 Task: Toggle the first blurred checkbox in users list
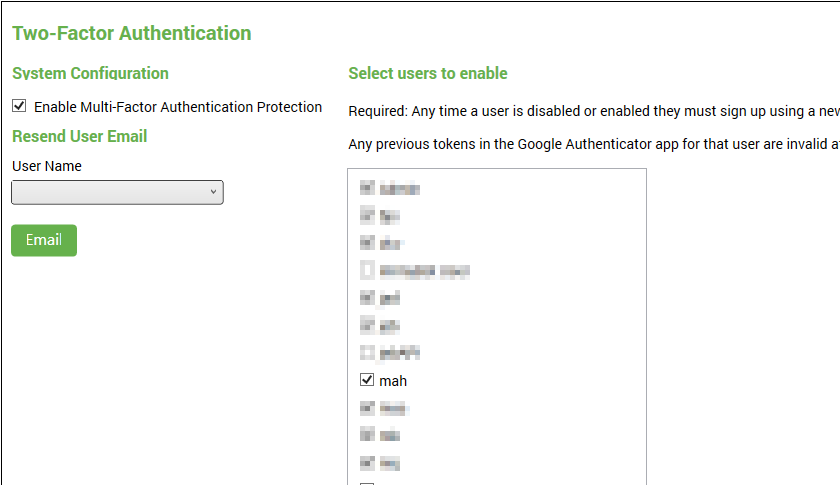(366, 187)
